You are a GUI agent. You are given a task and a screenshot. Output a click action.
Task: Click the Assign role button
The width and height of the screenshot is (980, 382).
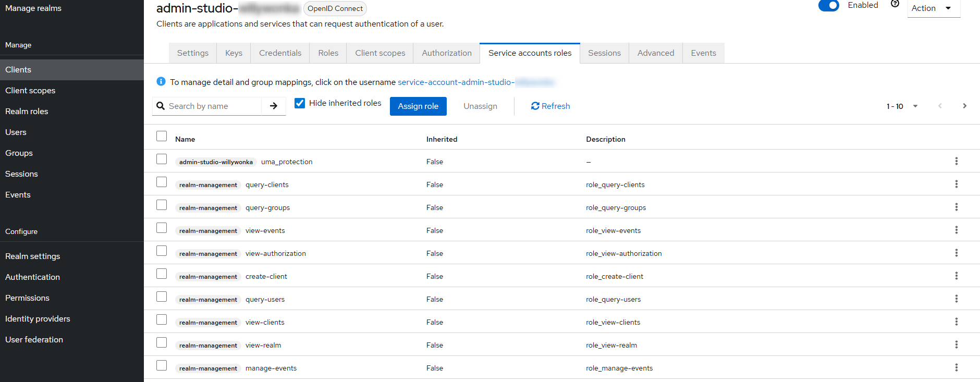click(418, 106)
